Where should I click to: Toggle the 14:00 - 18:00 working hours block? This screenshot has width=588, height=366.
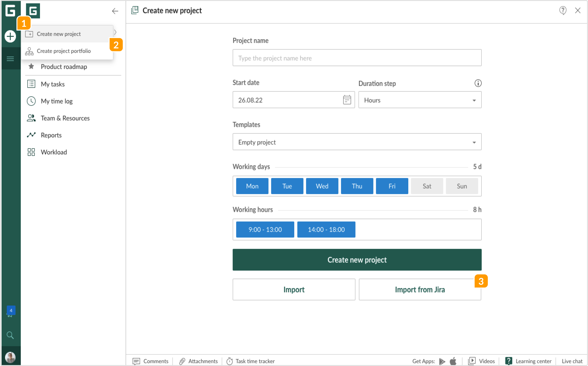click(326, 229)
